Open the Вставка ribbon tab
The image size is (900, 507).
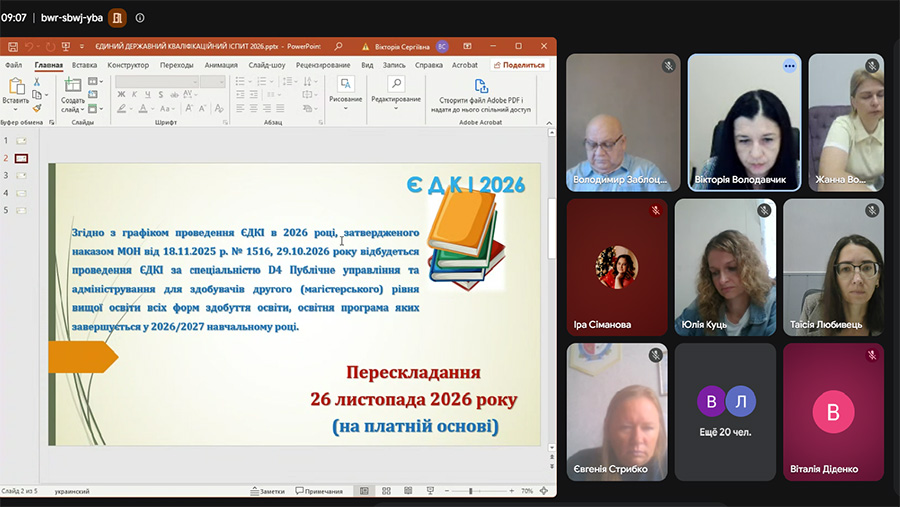84,65
